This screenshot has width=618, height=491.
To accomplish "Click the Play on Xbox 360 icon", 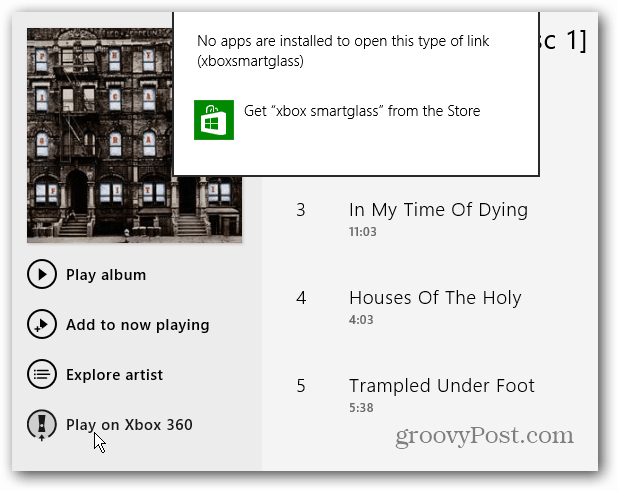I will coord(42,425).
